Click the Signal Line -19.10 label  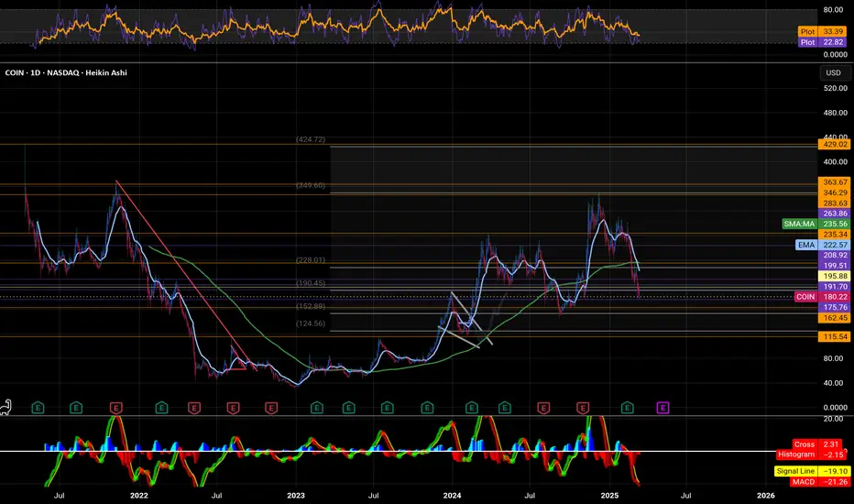812,471
